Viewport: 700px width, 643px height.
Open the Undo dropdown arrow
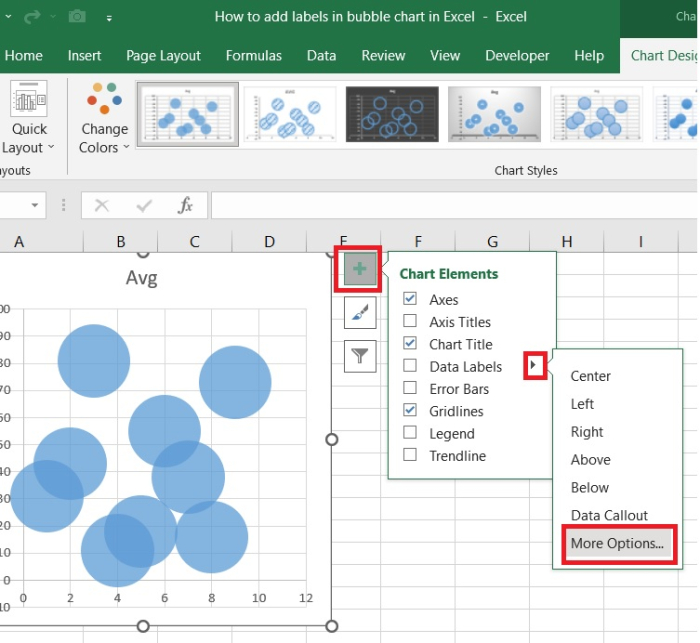point(8,17)
